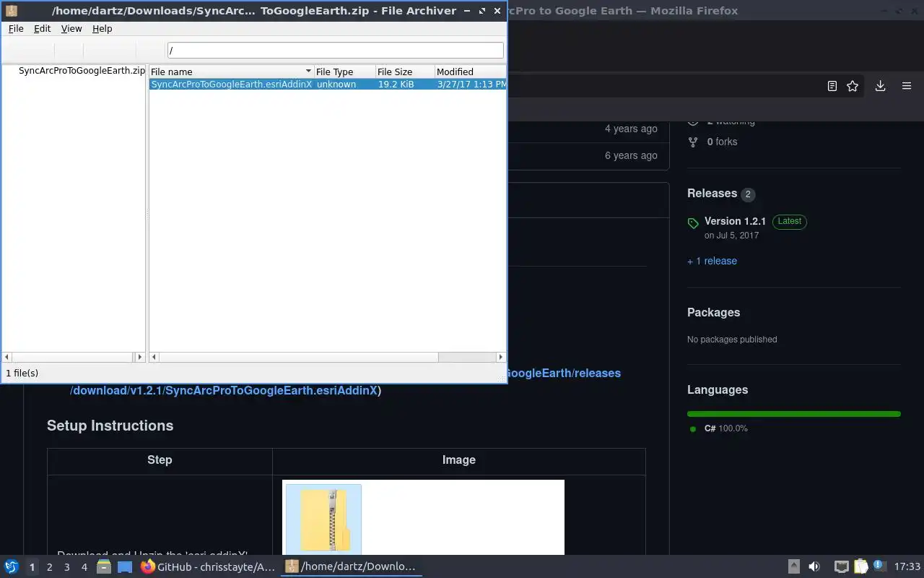The width and height of the screenshot is (924, 578).
Task: Click the sort arrow in File name header
Action: coord(308,72)
